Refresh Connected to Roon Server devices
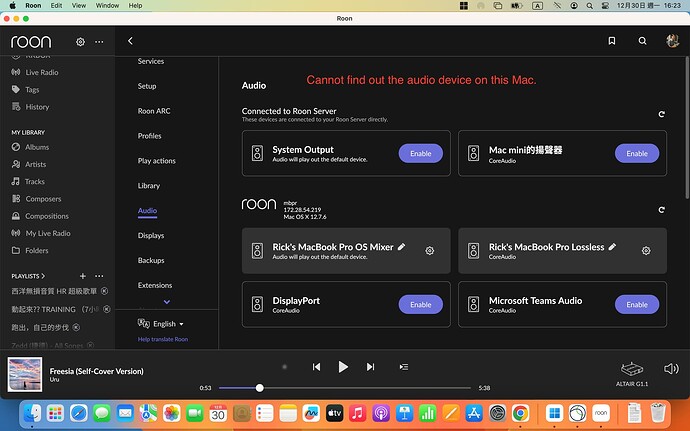This screenshot has height=431, width=690. 661,114
